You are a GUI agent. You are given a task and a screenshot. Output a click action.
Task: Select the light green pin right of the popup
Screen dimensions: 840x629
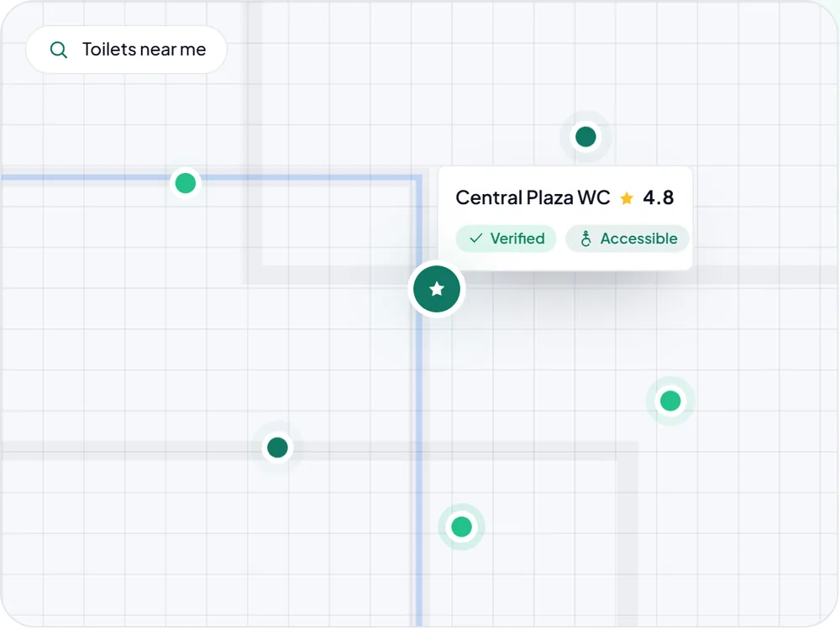[x=670, y=401]
